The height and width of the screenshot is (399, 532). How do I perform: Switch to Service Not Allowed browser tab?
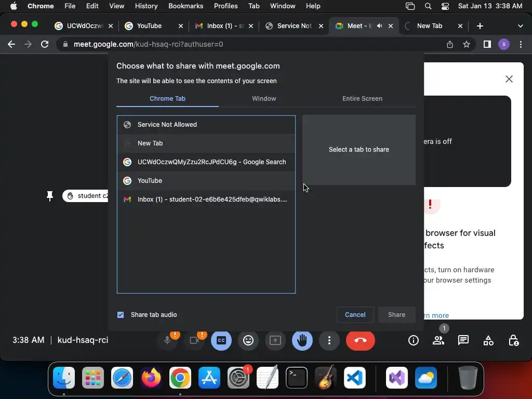point(294,26)
